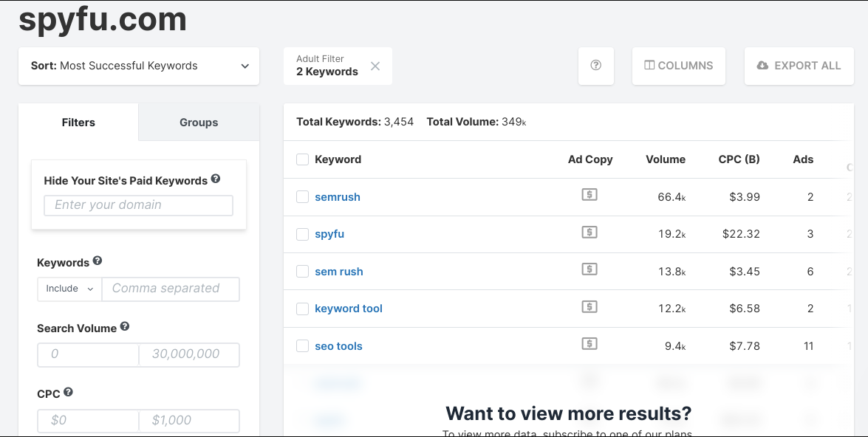Click the $6.58 CPC value
The width and height of the screenshot is (868, 437).
pos(745,309)
